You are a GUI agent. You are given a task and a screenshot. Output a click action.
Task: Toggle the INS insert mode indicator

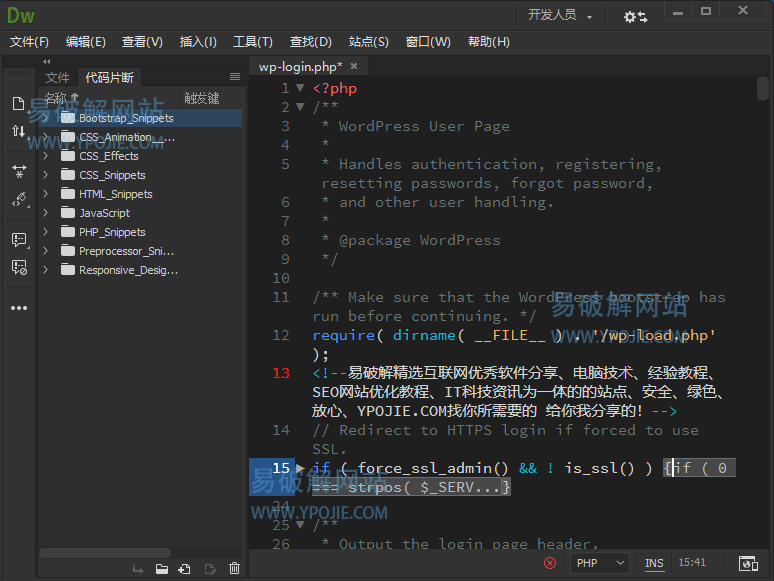click(x=654, y=563)
